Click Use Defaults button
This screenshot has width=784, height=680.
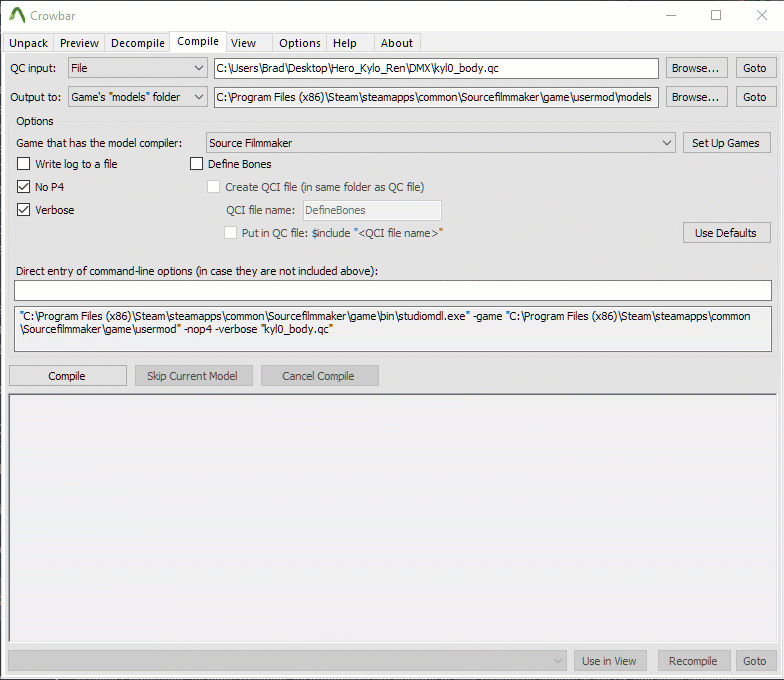coord(726,233)
